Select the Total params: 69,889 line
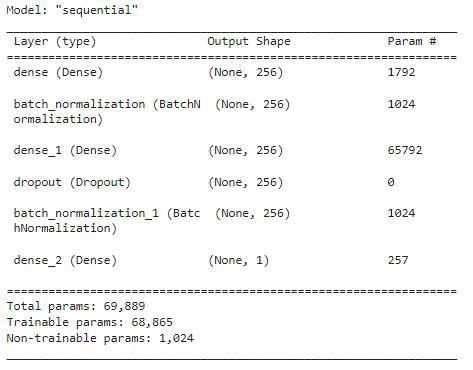Viewport: 473px width, 370px height. point(76,306)
